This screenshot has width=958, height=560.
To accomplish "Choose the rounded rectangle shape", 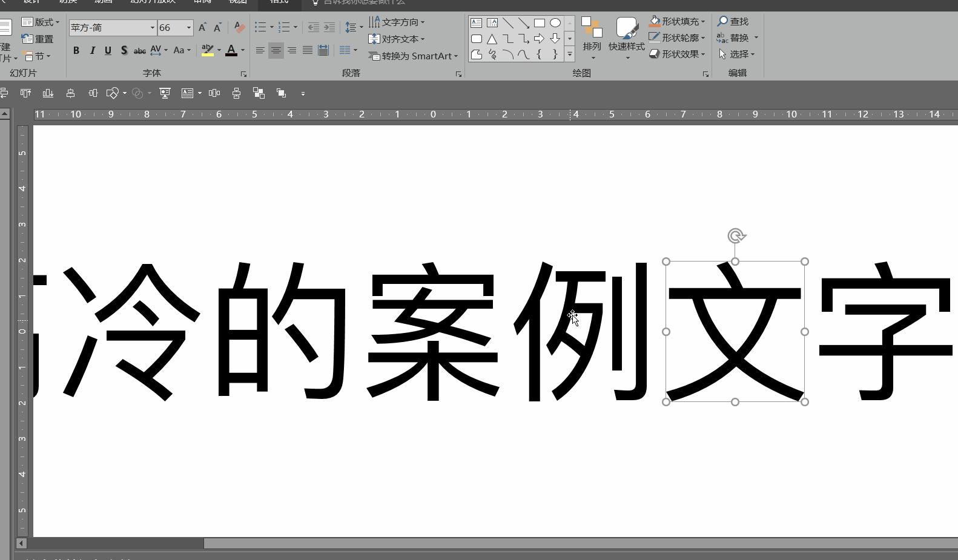I will click(477, 39).
